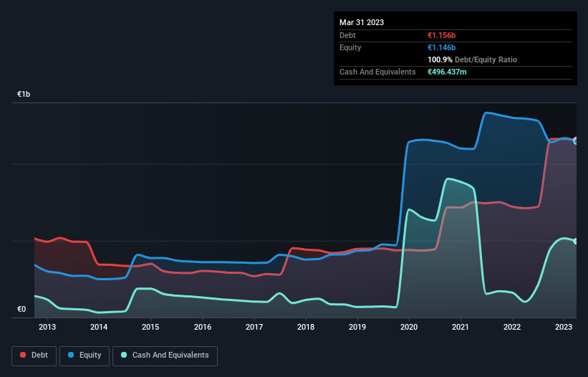The width and height of the screenshot is (588, 377).
Task: Click the Debt row label in tooltip
Action: (347, 35)
